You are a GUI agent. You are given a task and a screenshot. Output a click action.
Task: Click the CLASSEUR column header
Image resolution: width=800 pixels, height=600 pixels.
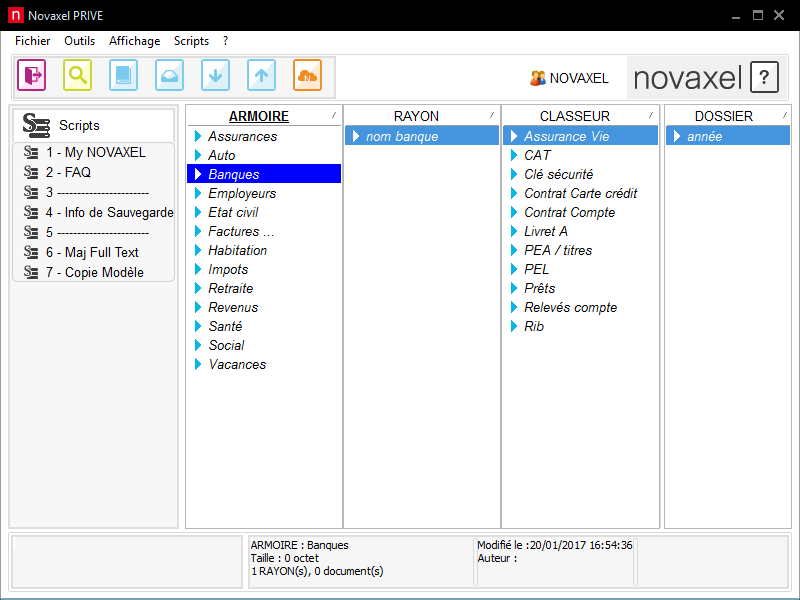575,116
